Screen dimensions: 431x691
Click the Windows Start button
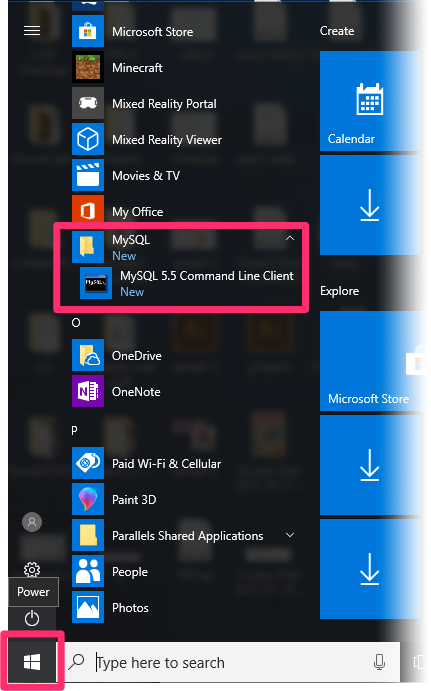tap(32, 662)
